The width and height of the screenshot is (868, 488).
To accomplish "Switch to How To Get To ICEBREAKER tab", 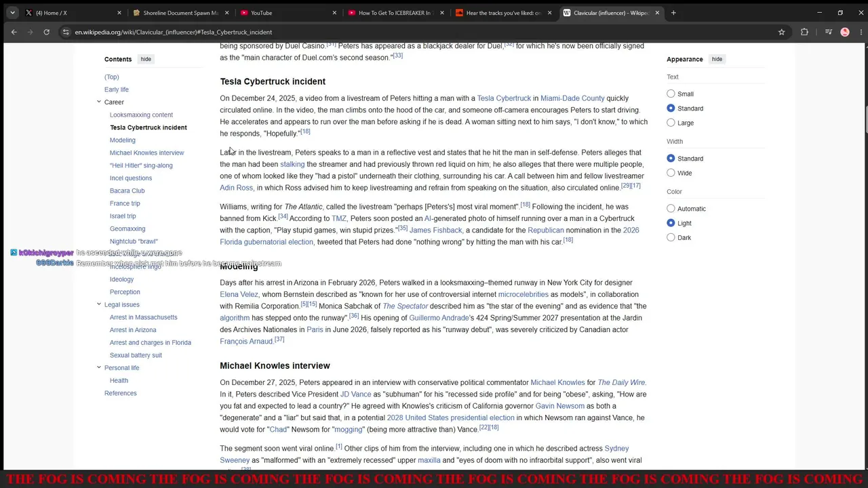I will 395,13.
